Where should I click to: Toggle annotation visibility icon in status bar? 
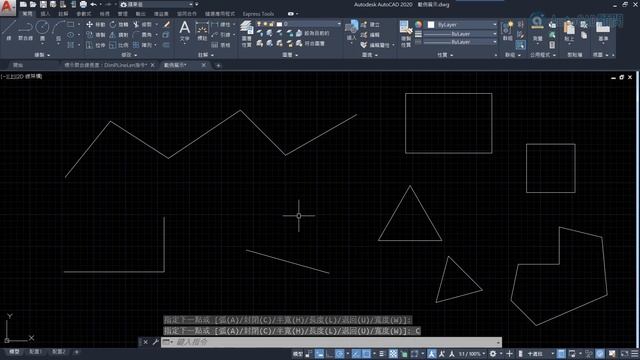[x=432, y=353]
